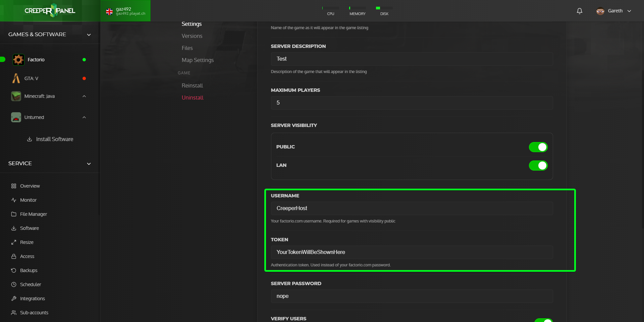
Task: Open the Gareth account dropdown arrow
Action: 629,11
